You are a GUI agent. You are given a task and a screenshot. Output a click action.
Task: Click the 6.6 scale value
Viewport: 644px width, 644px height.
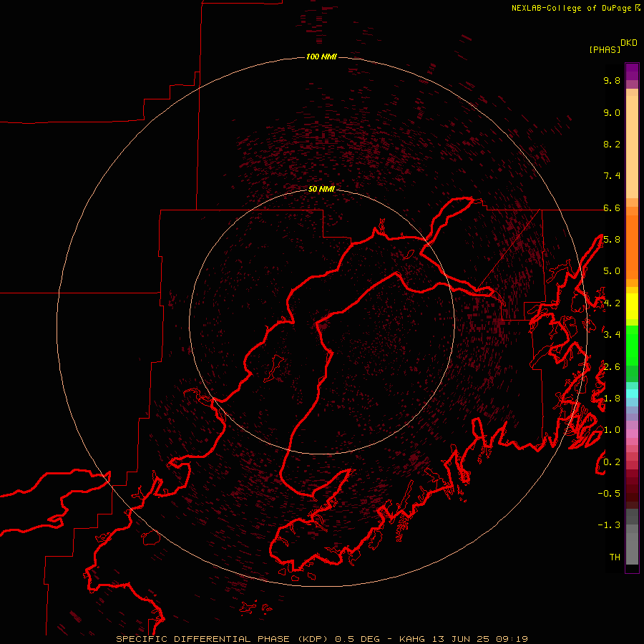[x=612, y=208]
